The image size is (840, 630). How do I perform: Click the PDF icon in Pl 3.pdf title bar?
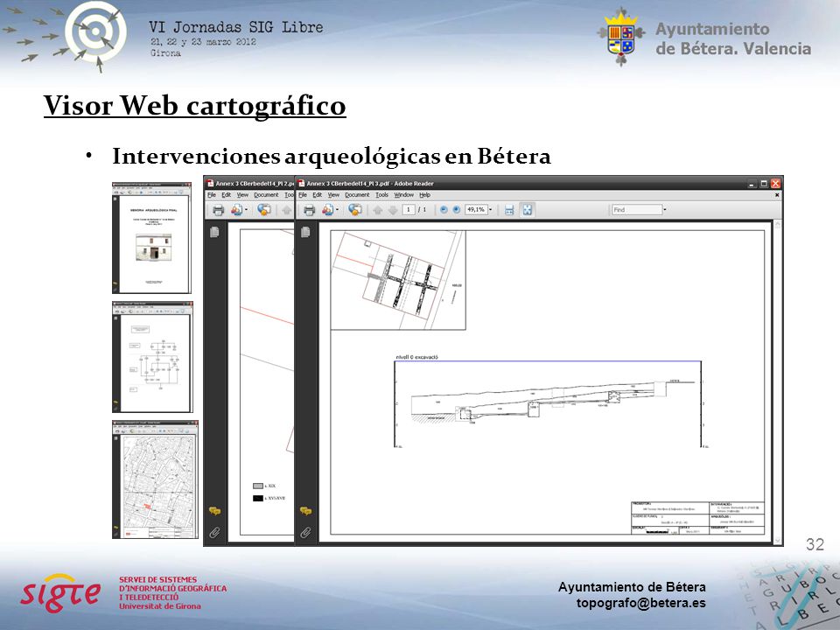pos(301,183)
